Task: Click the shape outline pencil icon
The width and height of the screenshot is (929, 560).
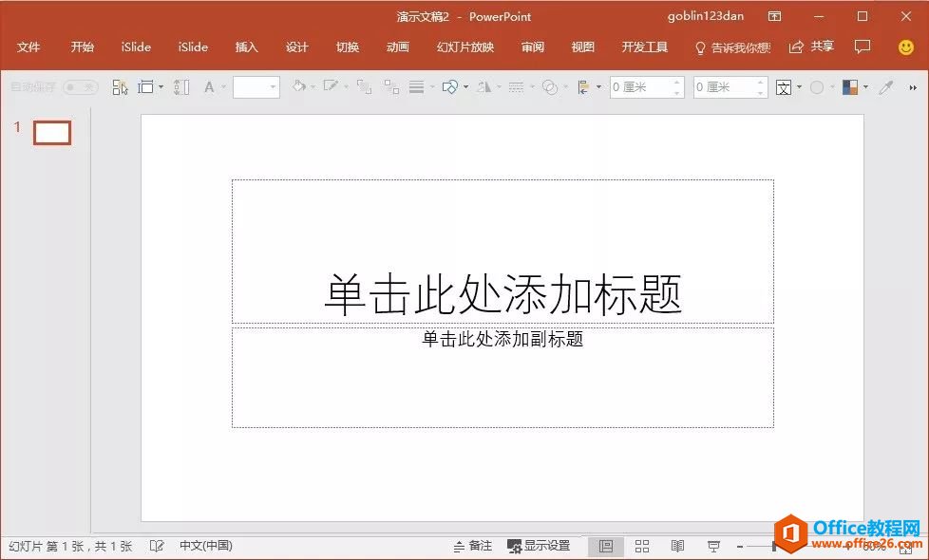Action: click(331, 87)
